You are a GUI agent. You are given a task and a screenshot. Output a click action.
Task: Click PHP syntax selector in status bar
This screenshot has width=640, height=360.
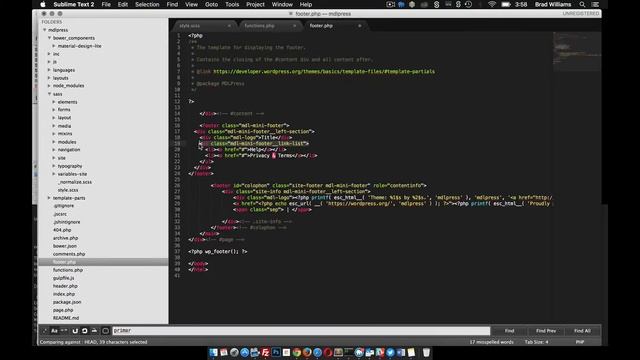pyautogui.click(x=580, y=342)
